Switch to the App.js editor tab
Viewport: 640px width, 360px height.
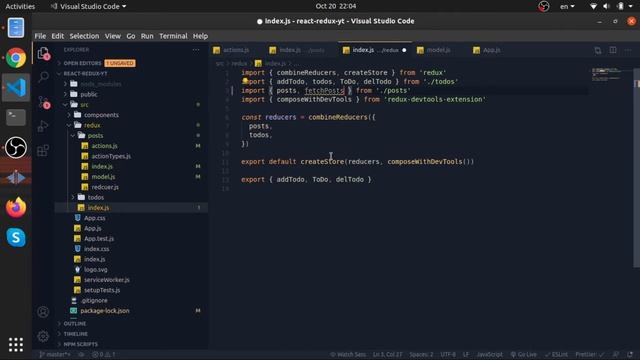click(491, 50)
